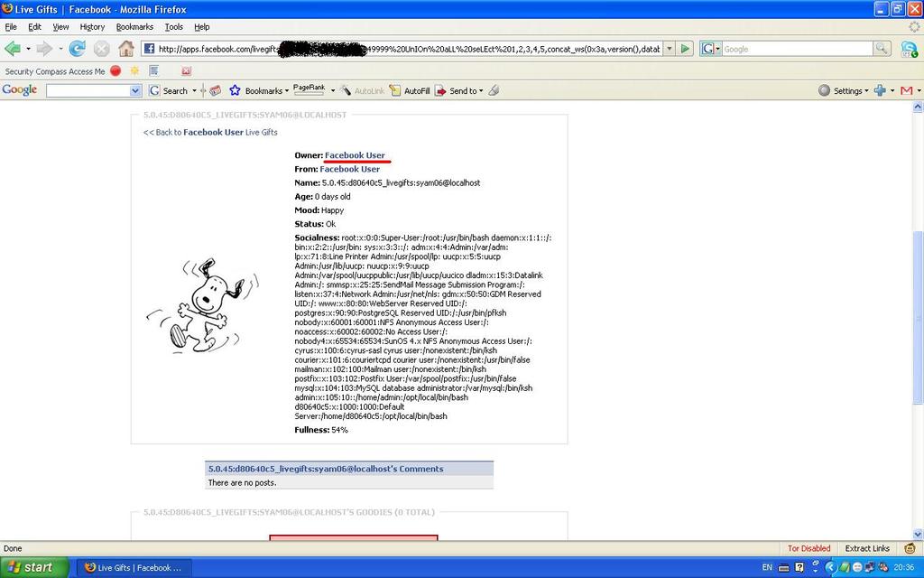Click the Firefox activity throbber icon

click(914, 26)
